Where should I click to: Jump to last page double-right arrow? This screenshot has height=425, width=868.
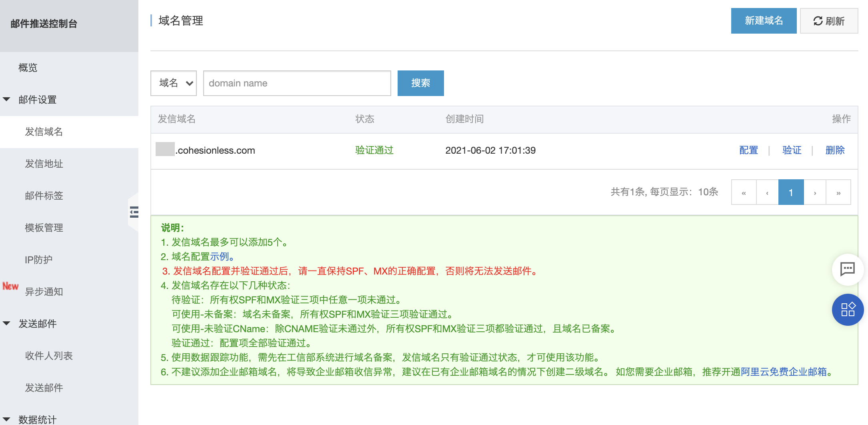838,192
